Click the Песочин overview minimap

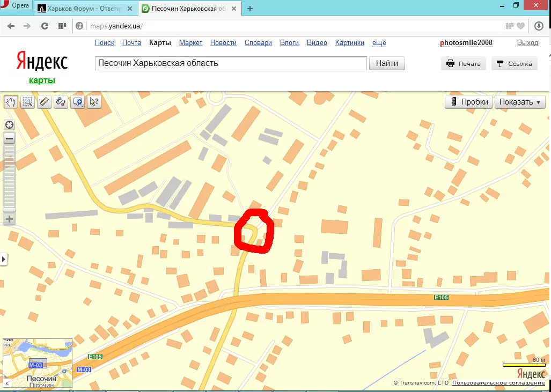pos(37,363)
